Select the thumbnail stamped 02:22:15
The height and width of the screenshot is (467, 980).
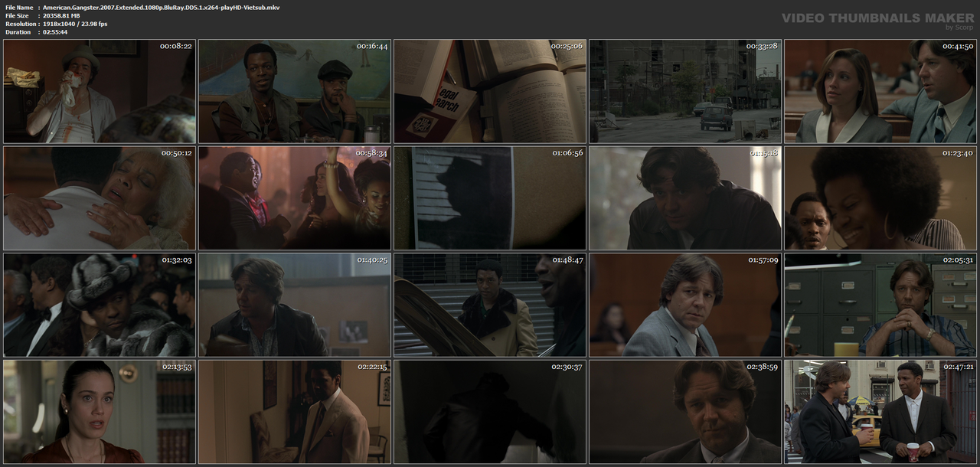click(295, 412)
